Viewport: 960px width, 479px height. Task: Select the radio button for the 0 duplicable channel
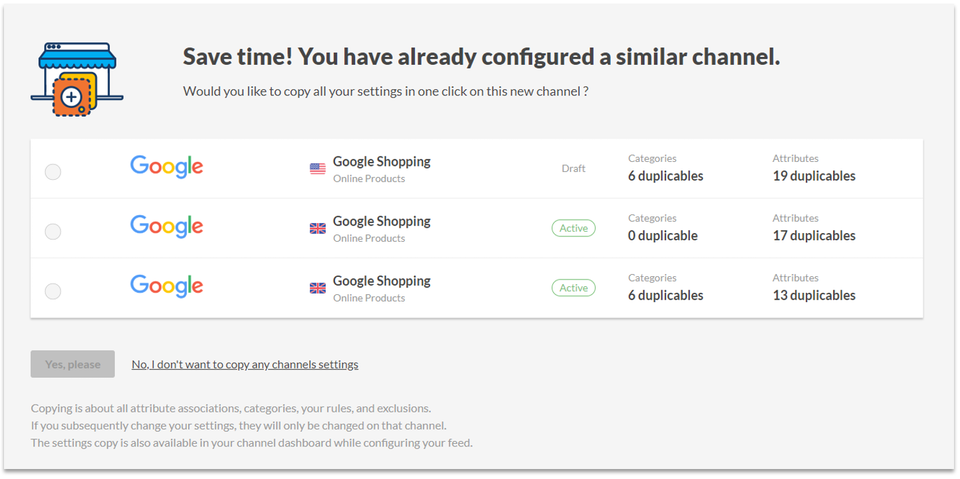[53, 232]
